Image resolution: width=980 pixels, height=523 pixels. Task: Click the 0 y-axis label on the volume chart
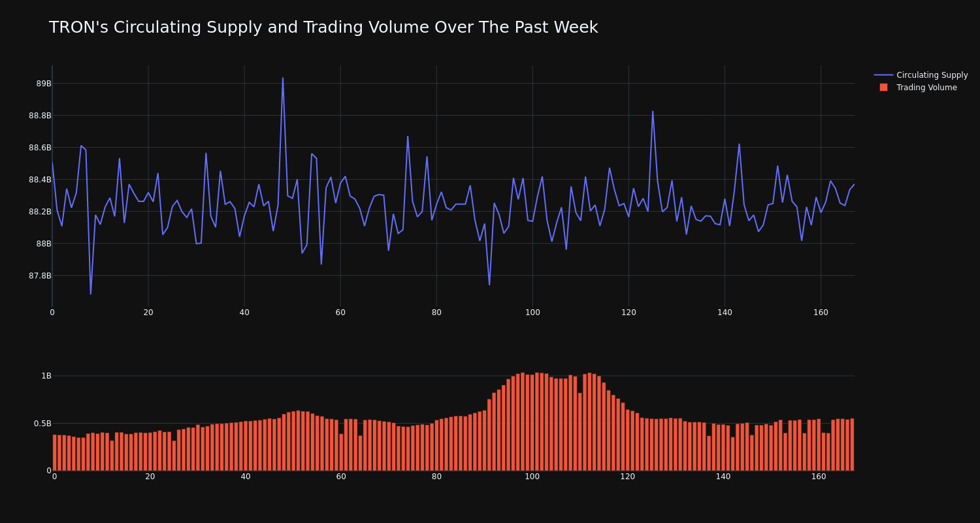pos(49,470)
